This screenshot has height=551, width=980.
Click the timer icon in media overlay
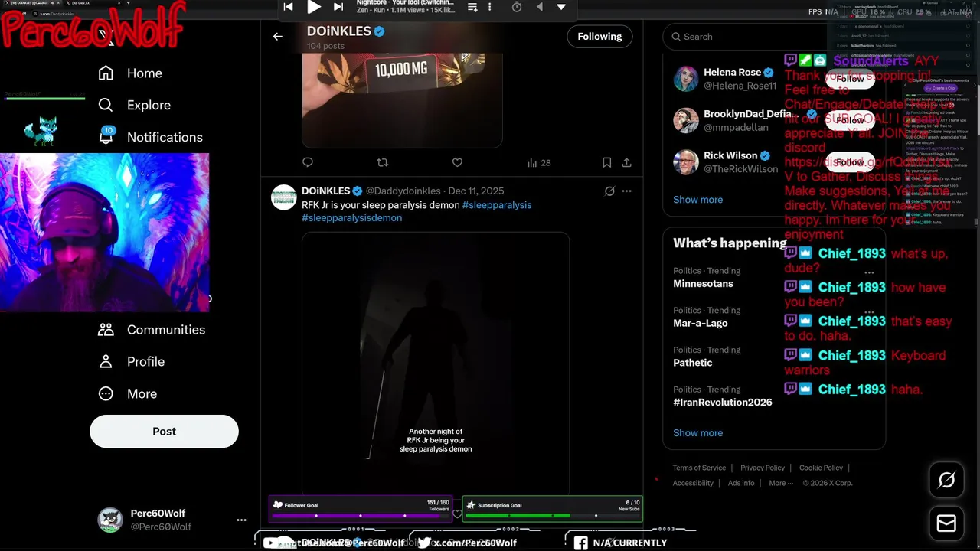tap(517, 7)
